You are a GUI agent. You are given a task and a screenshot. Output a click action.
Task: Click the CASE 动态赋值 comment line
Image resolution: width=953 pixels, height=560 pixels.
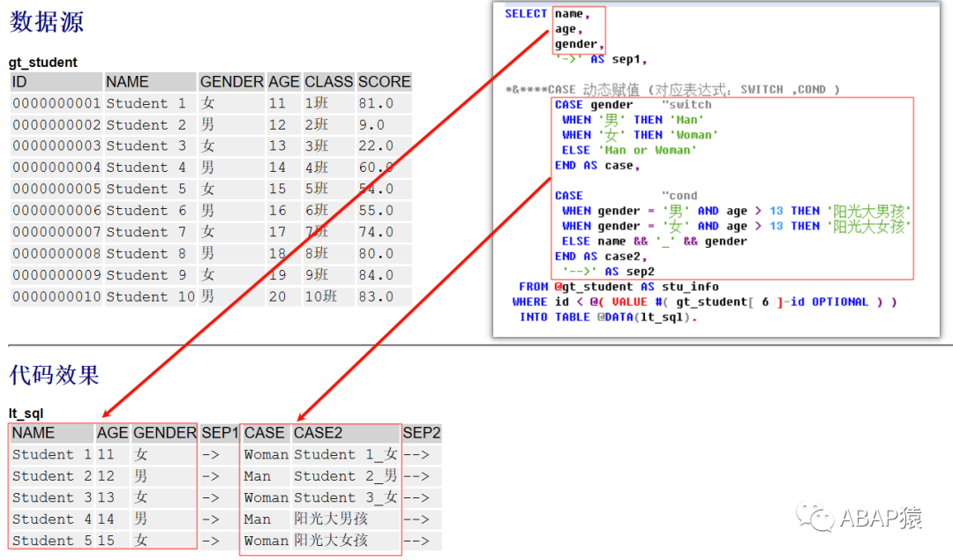[672, 90]
